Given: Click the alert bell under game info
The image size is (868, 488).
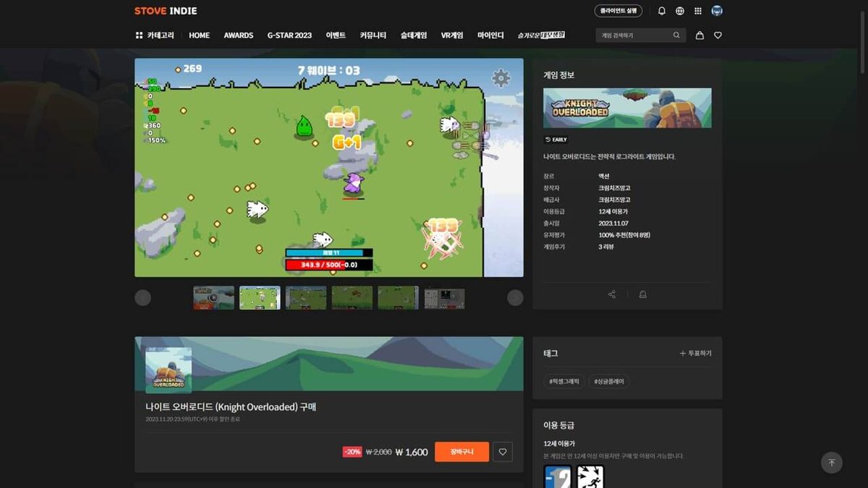Looking at the screenshot, I should coord(642,294).
